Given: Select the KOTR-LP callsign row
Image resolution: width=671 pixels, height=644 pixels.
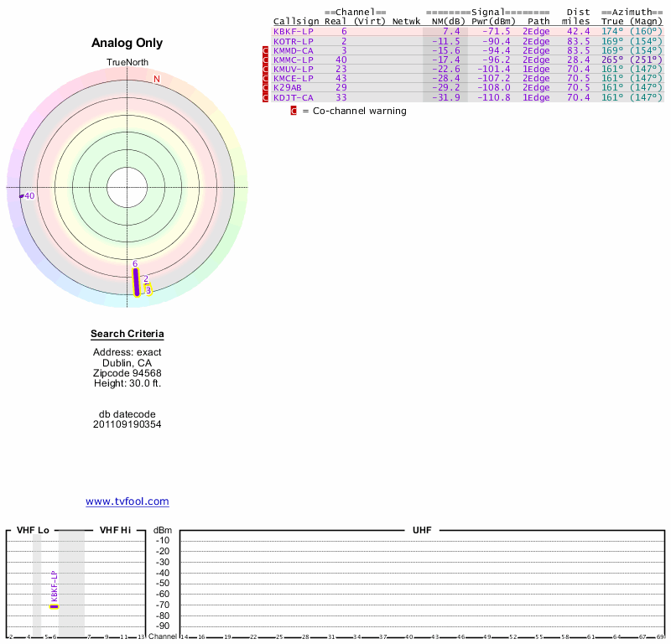Looking at the screenshot, I should pos(293,41).
